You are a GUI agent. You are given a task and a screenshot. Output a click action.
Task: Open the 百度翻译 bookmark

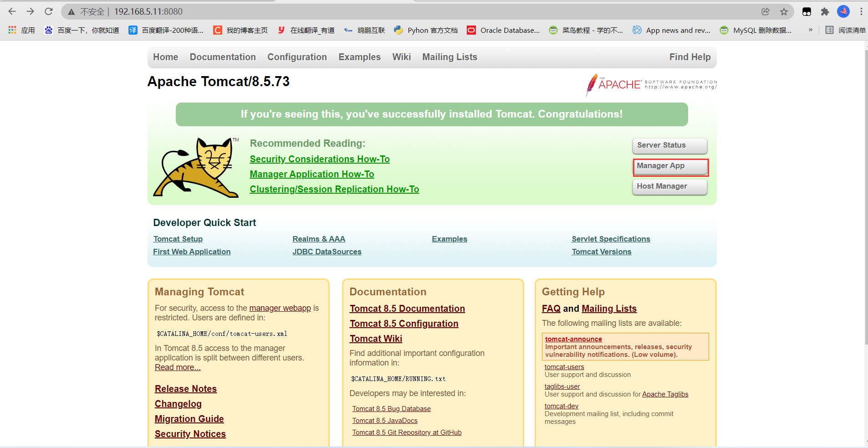(x=166, y=30)
